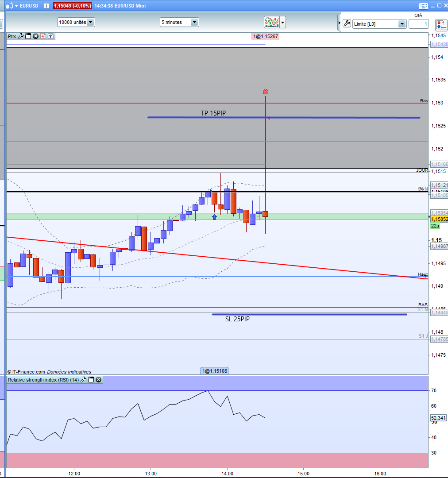Expand the indicators button arrow
The image size is (448, 478).
(283, 22)
